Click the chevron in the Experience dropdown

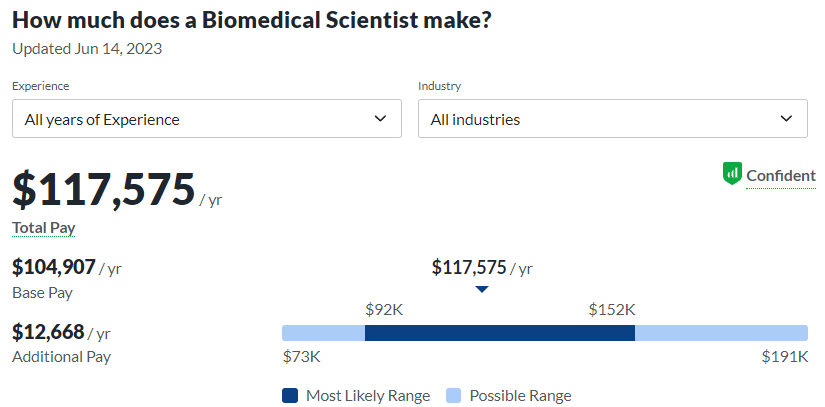[x=380, y=119]
